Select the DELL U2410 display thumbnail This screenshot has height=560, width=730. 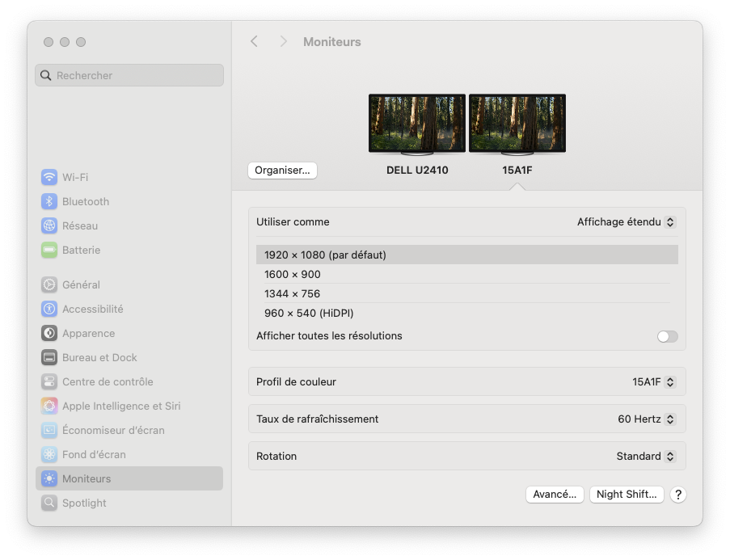click(x=417, y=124)
